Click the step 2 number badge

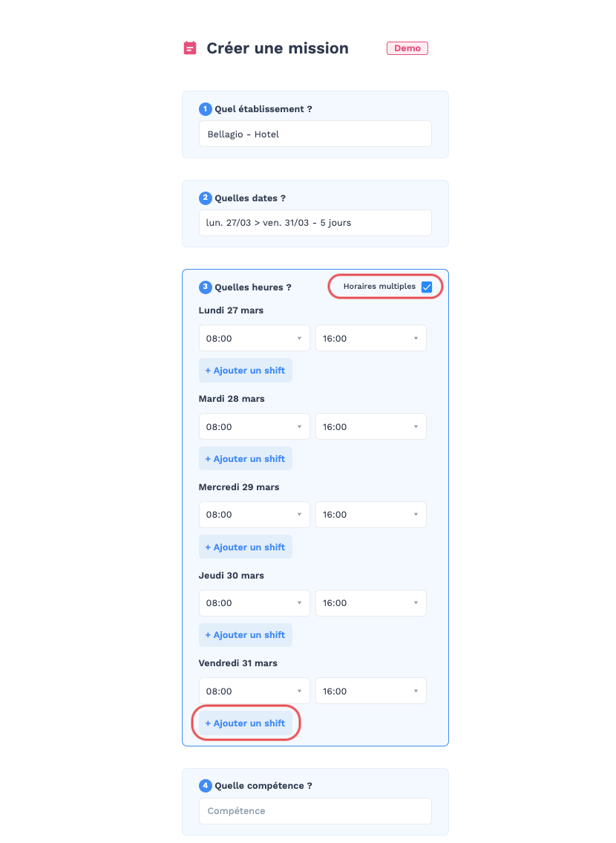point(205,198)
